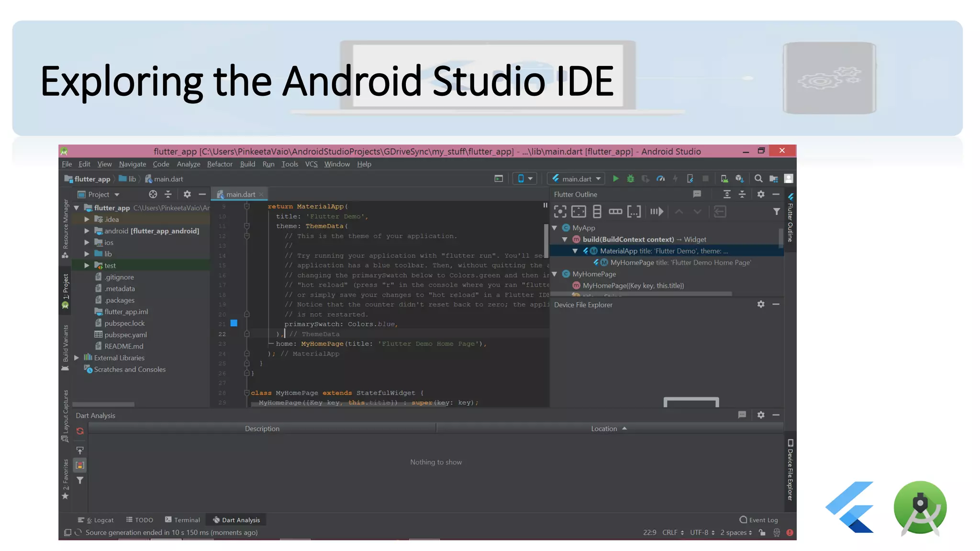Screen dimensions: 980x551
Task: Click Dart Analysis filter funnel icon
Action: click(x=80, y=480)
